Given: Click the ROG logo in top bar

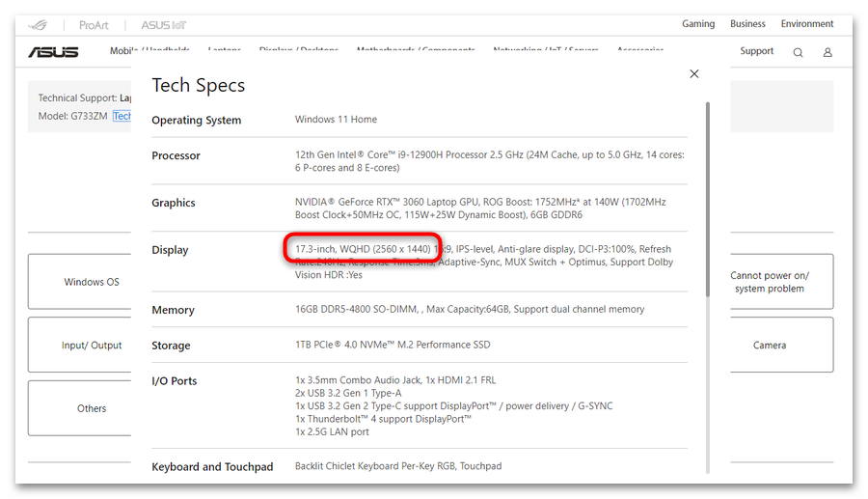Looking at the screenshot, I should click(x=39, y=25).
